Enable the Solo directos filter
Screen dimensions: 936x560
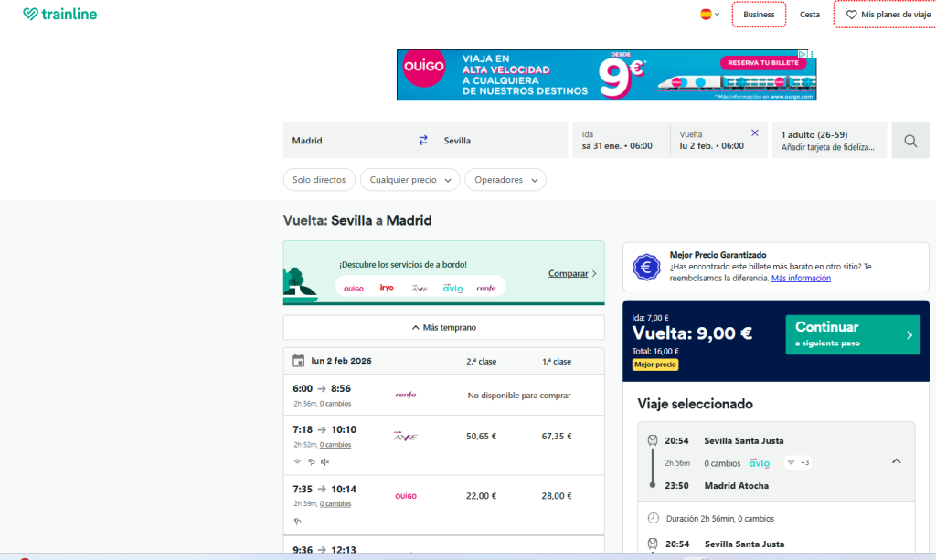pyautogui.click(x=319, y=179)
